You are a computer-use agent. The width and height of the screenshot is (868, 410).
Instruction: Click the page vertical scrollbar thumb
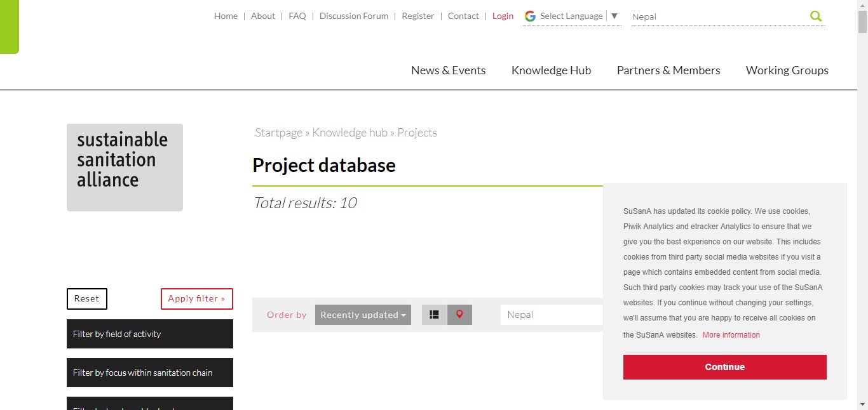pyautogui.click(x=862, y=21)
